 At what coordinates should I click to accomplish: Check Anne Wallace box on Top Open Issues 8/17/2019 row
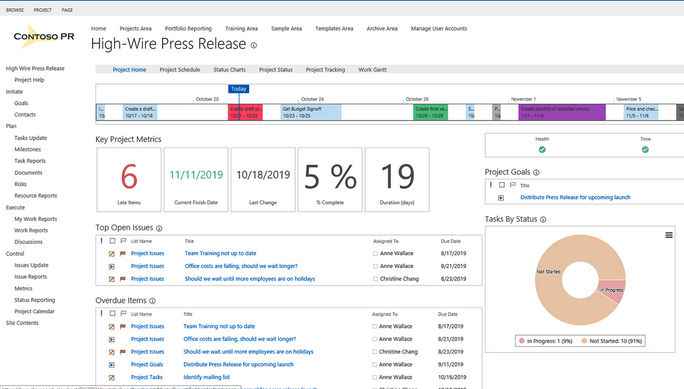pos(375,253)
